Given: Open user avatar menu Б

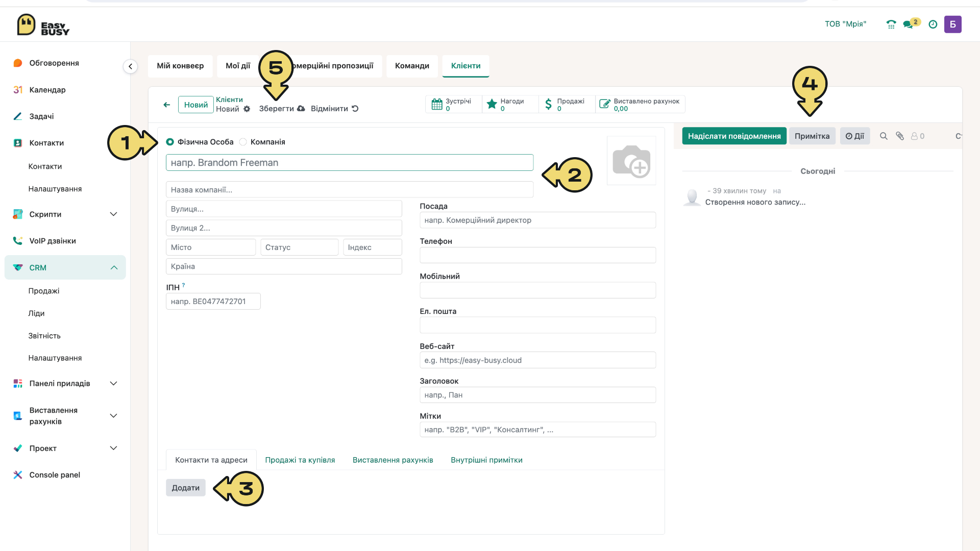Looking at the screenshot, I should [x=952, y=24].
